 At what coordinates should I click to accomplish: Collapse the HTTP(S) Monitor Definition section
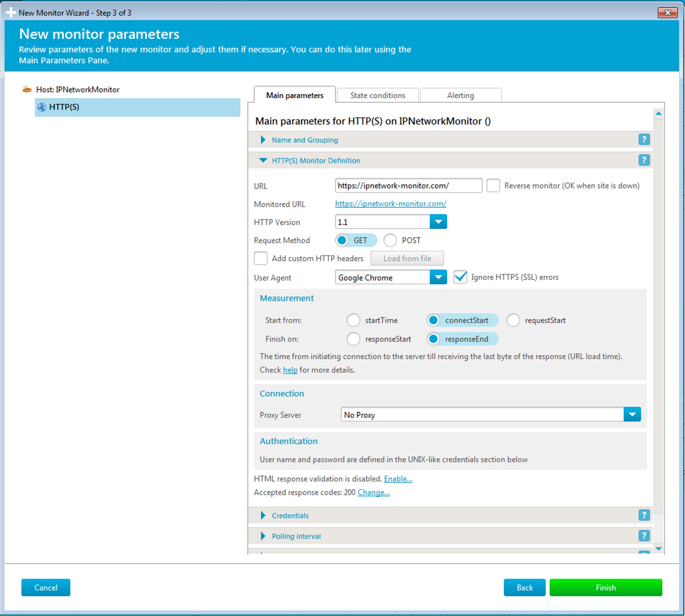(263, 161)
